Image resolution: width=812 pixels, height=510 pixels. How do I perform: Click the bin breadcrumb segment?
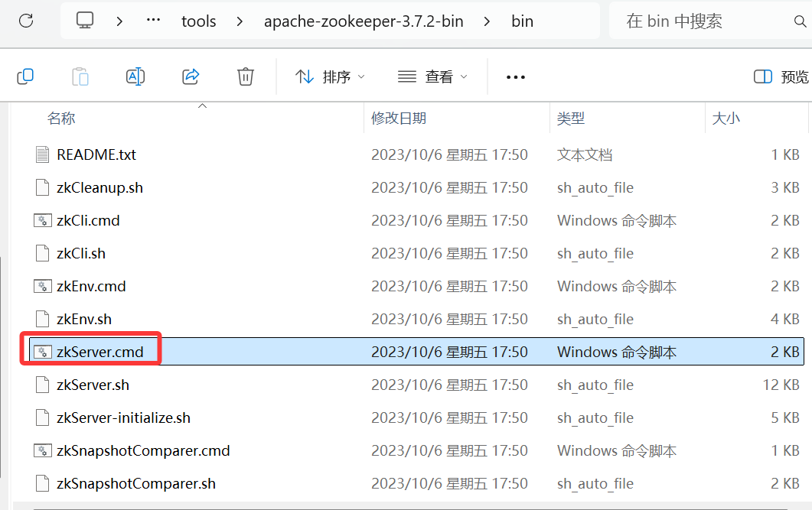[x=522, y=21]
